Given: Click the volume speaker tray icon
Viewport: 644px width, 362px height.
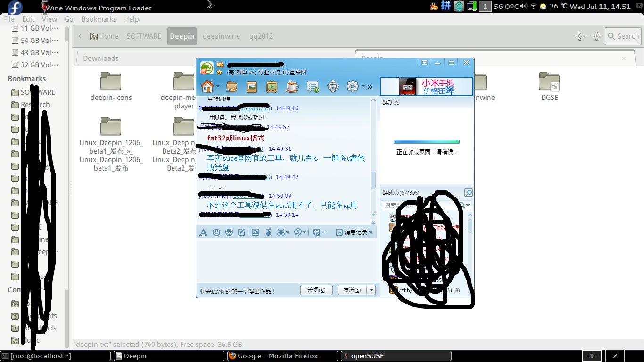Looking at the screenshot, I should point(523,7).
